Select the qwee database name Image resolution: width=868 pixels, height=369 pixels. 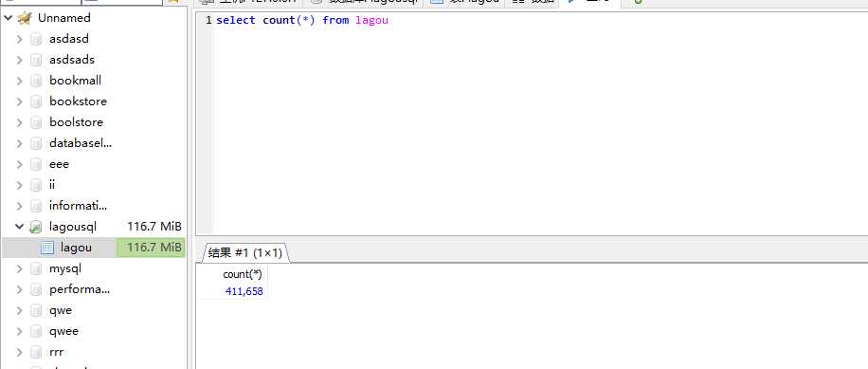64,331
